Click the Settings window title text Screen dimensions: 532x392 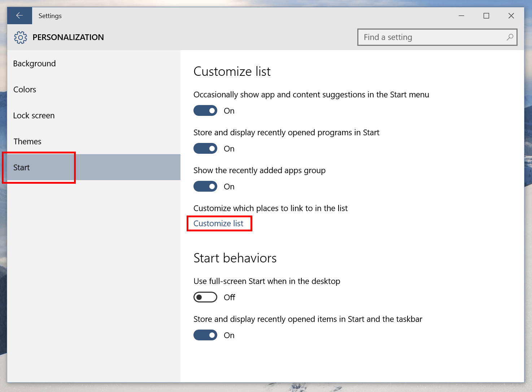coord(50,16)
